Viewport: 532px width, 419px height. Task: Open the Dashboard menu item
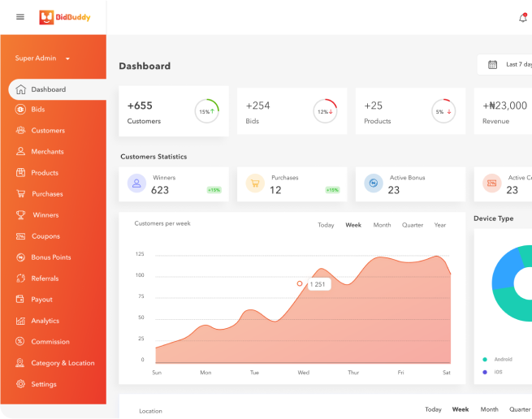58,89
